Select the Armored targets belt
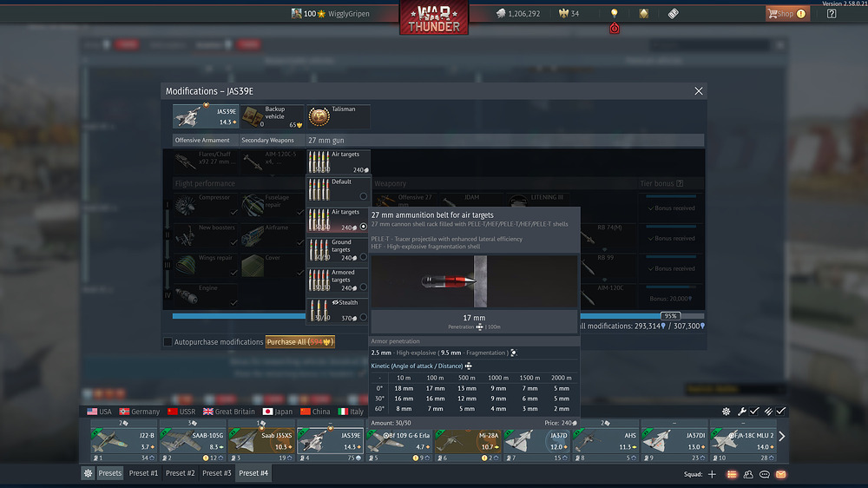 (339, 280)
